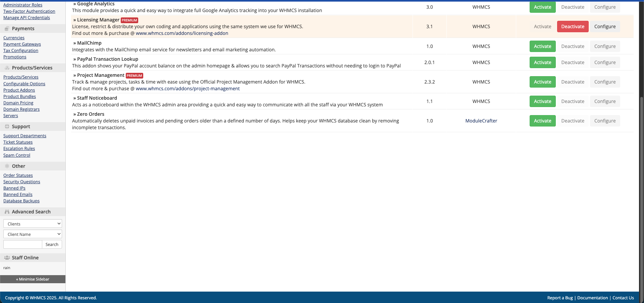Open Administrator Roles

tap(23, 5)
